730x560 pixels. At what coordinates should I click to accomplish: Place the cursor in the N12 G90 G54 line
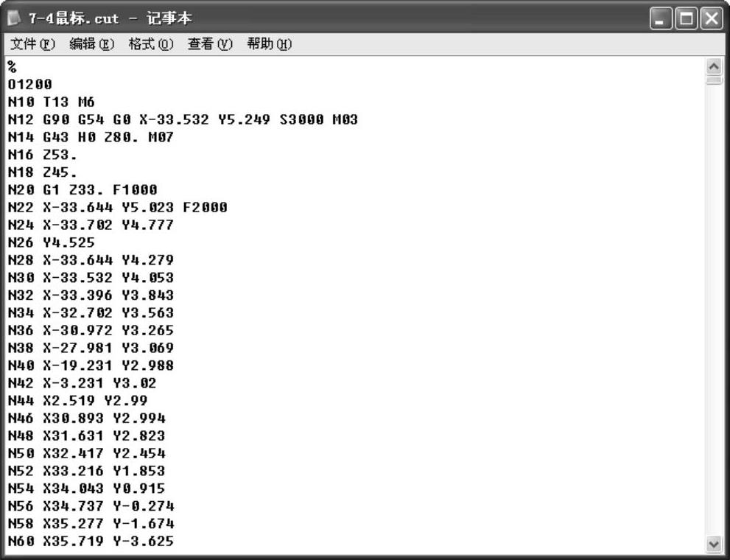tap(183, 119)
